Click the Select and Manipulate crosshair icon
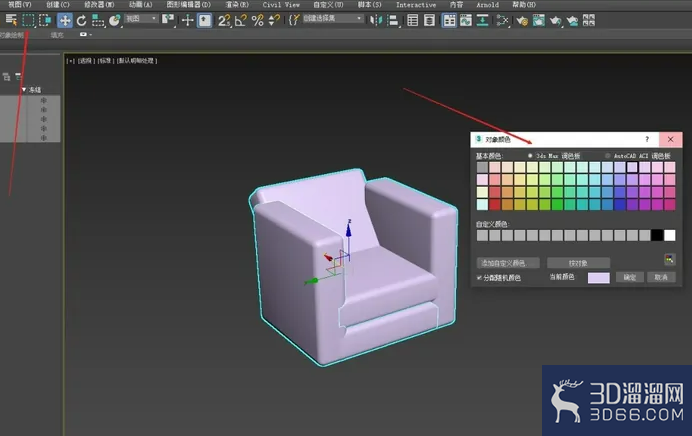Screen dimensions: 692x436 tap(188, 20)
